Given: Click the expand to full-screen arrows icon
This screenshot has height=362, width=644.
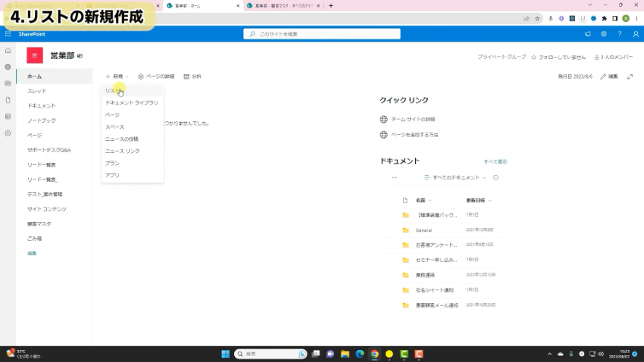Looking at the screenshot, I should coord(630,76).
